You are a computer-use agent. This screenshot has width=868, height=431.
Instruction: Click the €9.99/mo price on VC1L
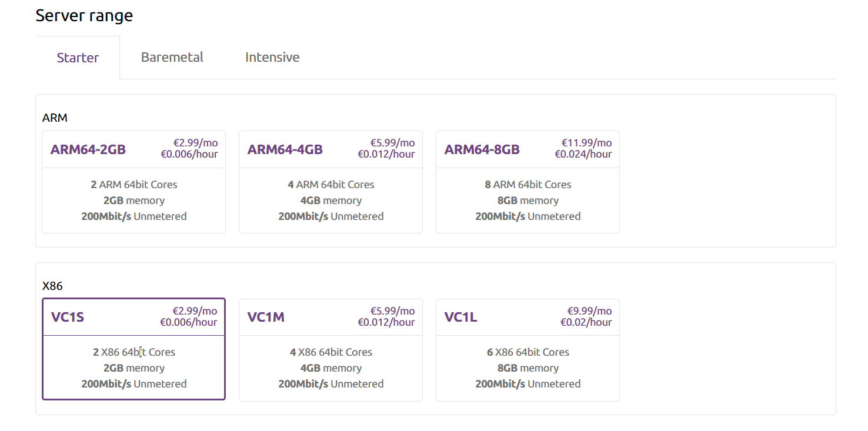click(589, 311)
